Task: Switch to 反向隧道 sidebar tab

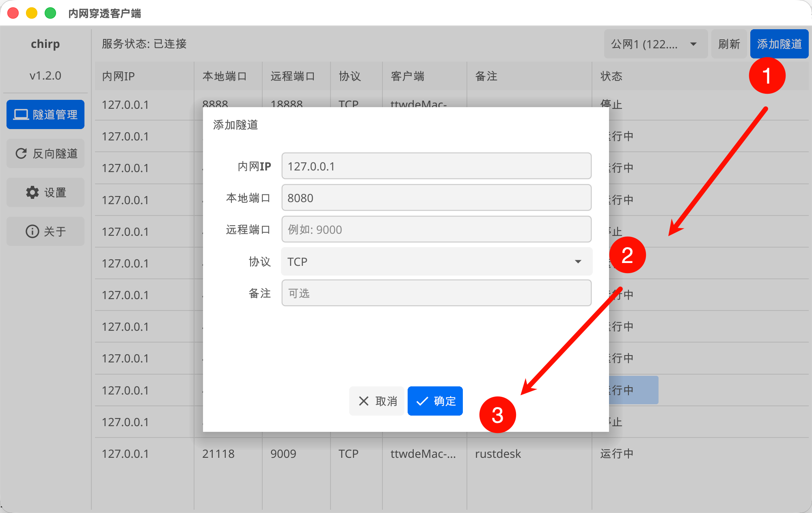Action: point(45,153)
